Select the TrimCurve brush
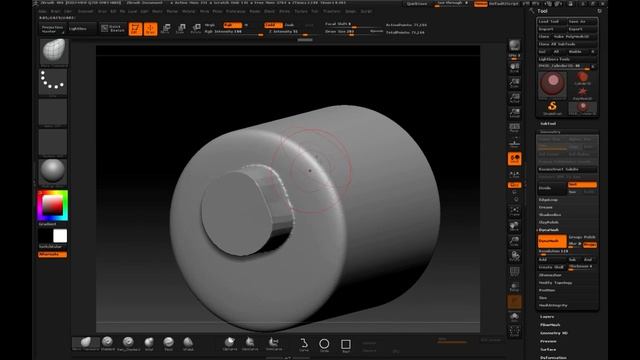 [x=273, y=343]
